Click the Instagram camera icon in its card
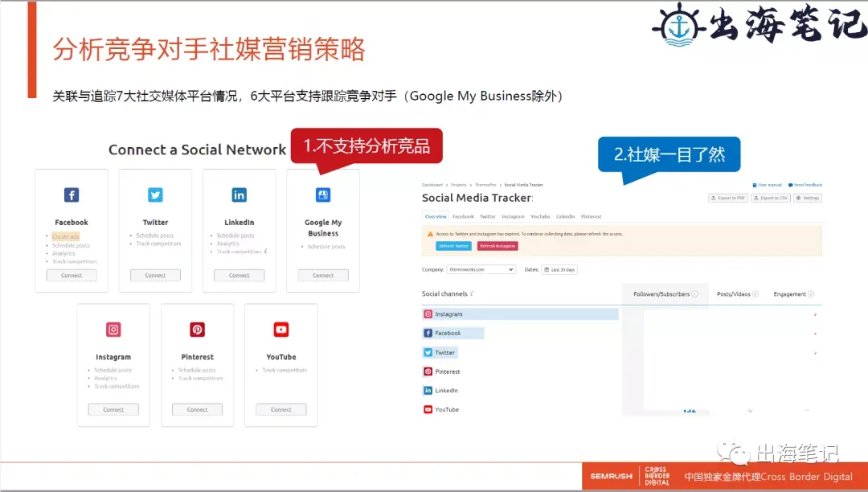 (x=113, y=330)
